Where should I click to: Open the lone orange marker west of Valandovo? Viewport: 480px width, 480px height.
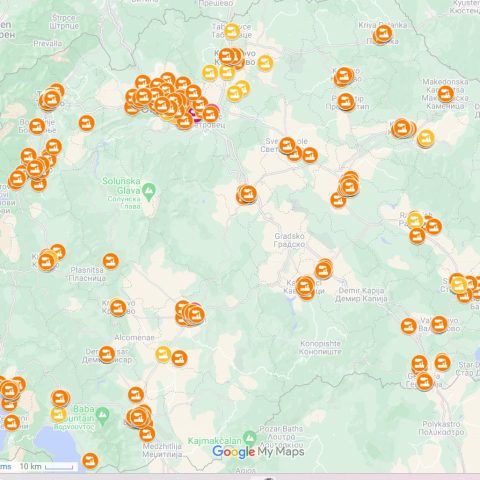pos(409,326)
